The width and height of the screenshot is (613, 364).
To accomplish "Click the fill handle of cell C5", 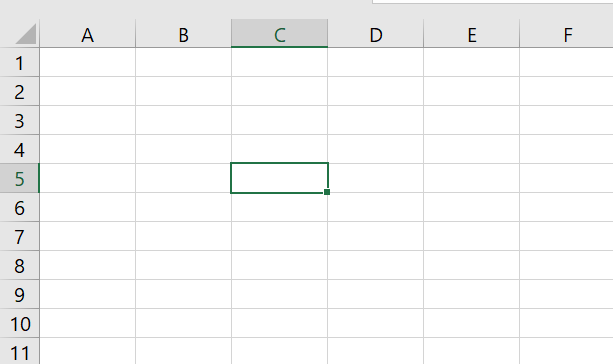I will [x=327, y=192].
